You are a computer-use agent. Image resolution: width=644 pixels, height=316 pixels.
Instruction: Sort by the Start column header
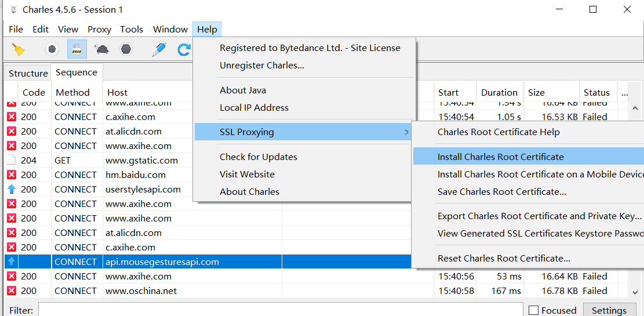455,92
